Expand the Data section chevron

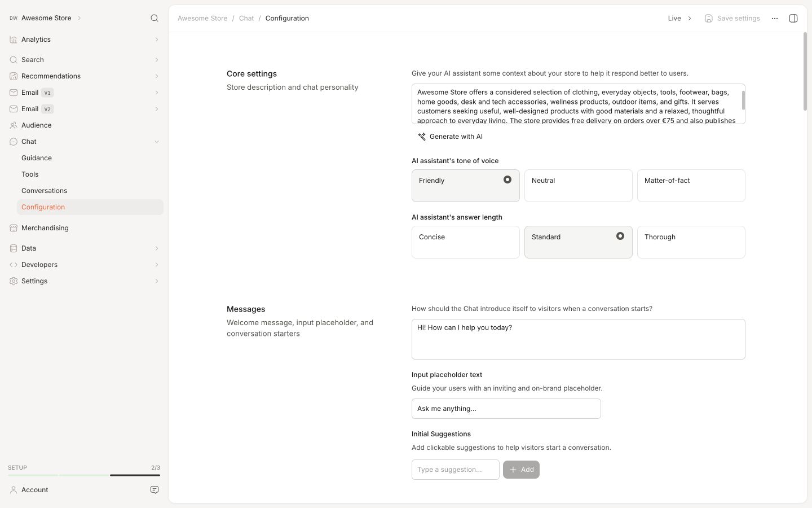click(x=157, y=248)
